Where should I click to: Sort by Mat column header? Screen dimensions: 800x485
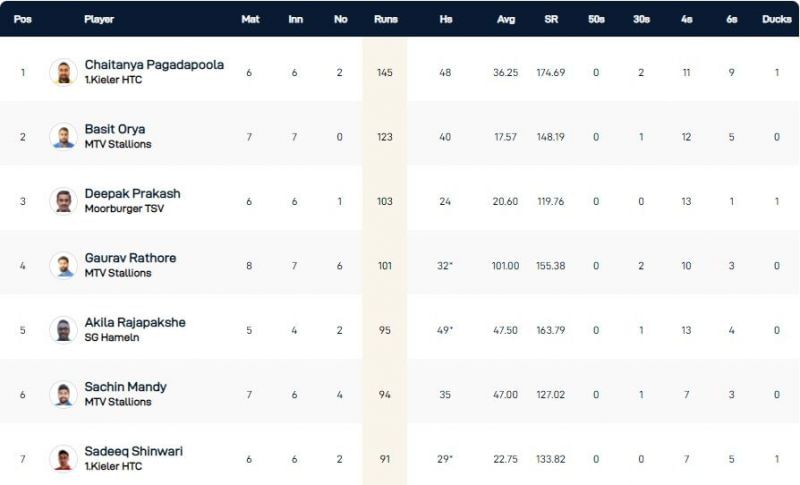tap(250, 19)
